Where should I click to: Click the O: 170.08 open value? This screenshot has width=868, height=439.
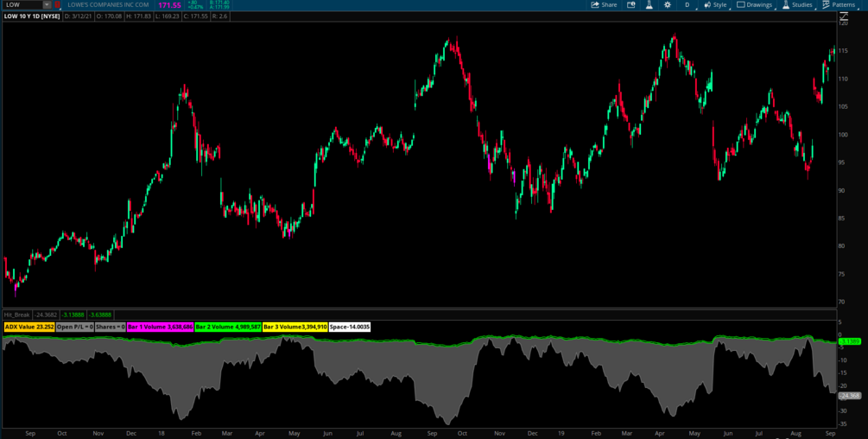pyautogui.click(x=109, y=16)
